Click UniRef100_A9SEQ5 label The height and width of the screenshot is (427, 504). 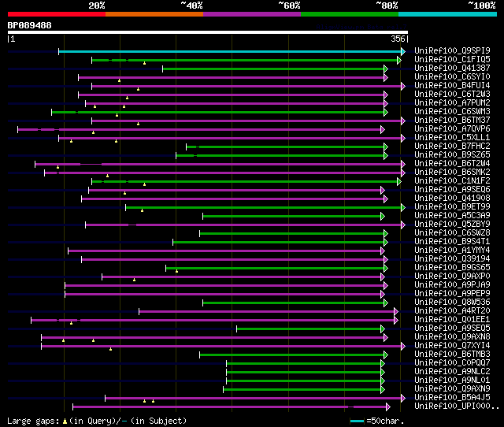[452, 329]
